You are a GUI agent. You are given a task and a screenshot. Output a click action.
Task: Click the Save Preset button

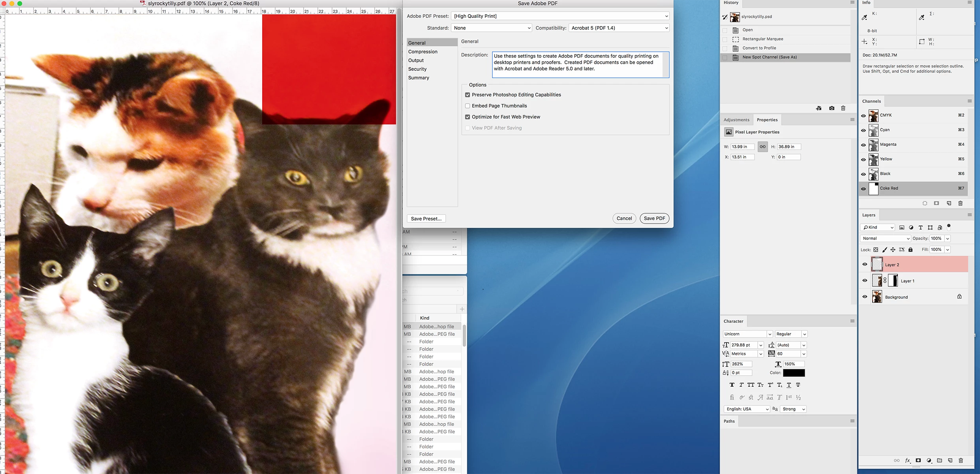(x=426, y=219)
